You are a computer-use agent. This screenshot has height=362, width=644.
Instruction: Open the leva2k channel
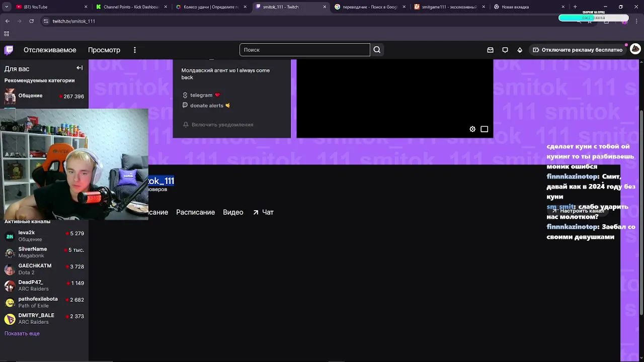click(44, 236)
